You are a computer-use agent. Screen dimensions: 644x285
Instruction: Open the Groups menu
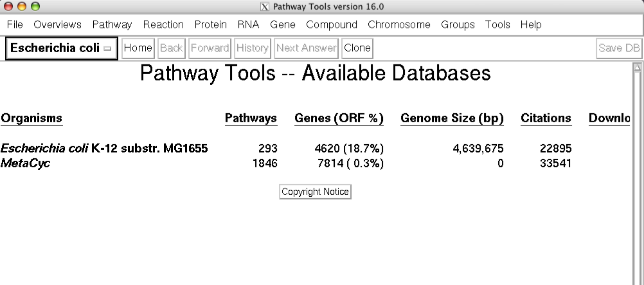pos(458,25)
